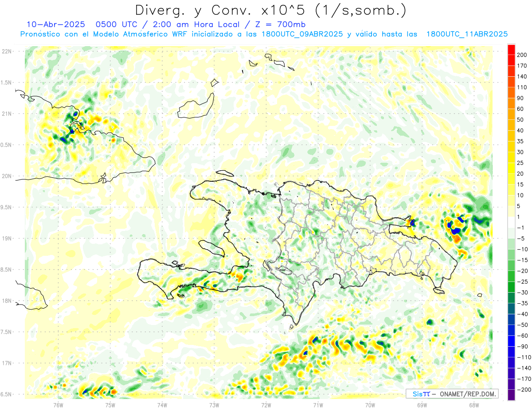The height and width of the screenshot is (411, 532).
Task: Click the '-20' colorbar label
Action: 522,271
